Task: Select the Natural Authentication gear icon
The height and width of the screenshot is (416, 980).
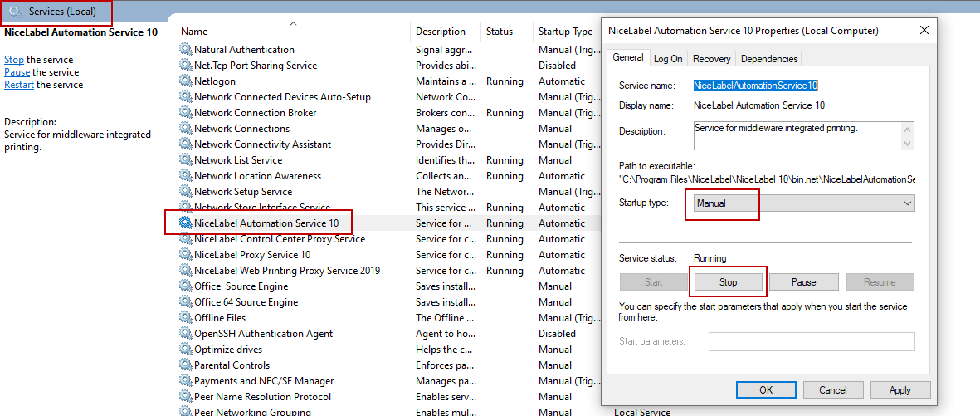Action: 185,50
